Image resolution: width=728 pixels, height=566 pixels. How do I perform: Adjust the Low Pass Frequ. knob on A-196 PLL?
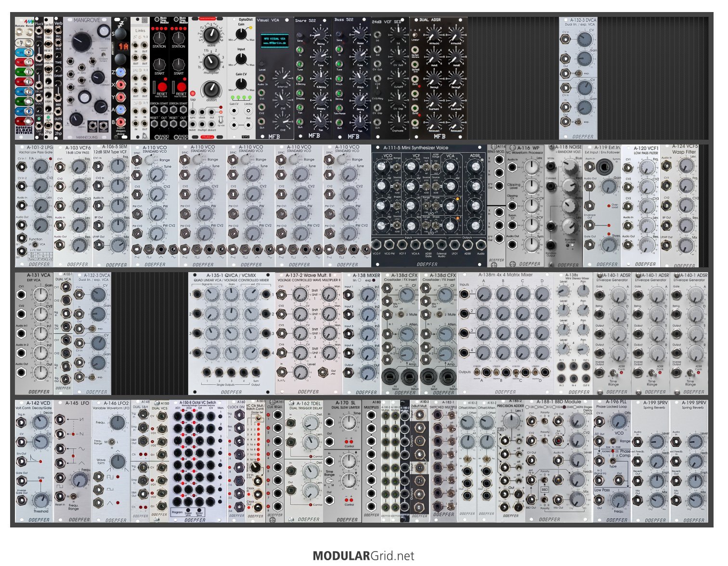618,500
